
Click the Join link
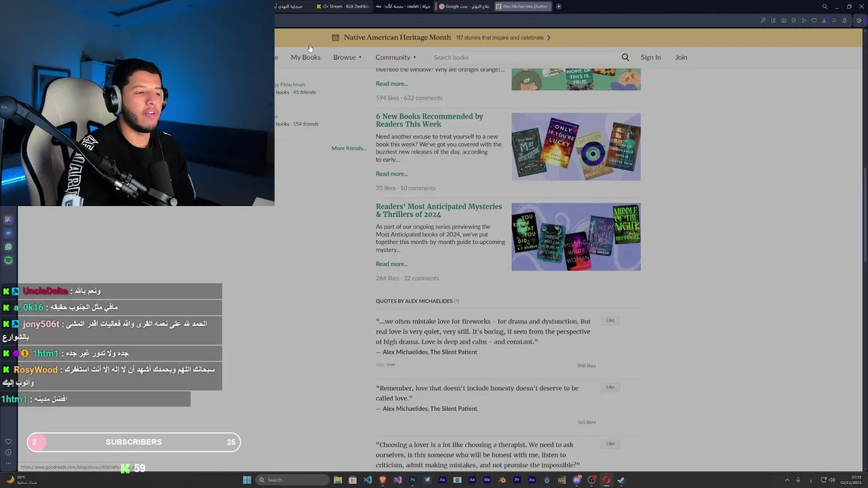pyautogui.click(x=681, y=58)
